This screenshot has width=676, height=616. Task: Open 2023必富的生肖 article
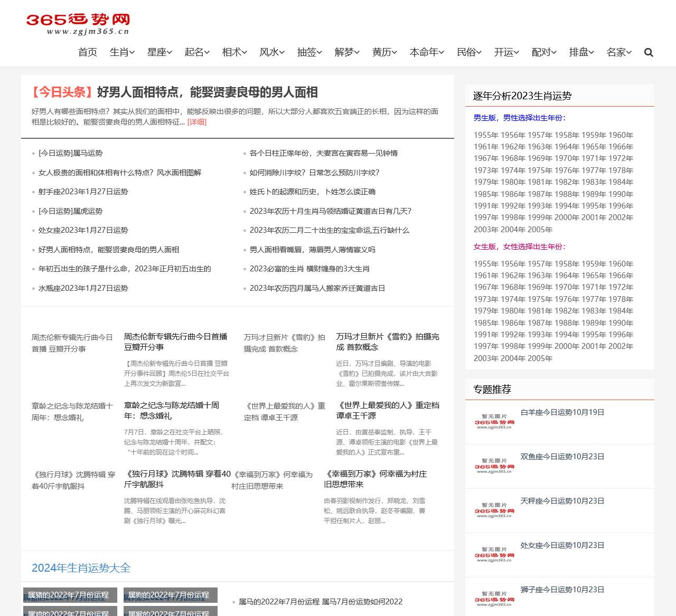click(x=309, y=269)
